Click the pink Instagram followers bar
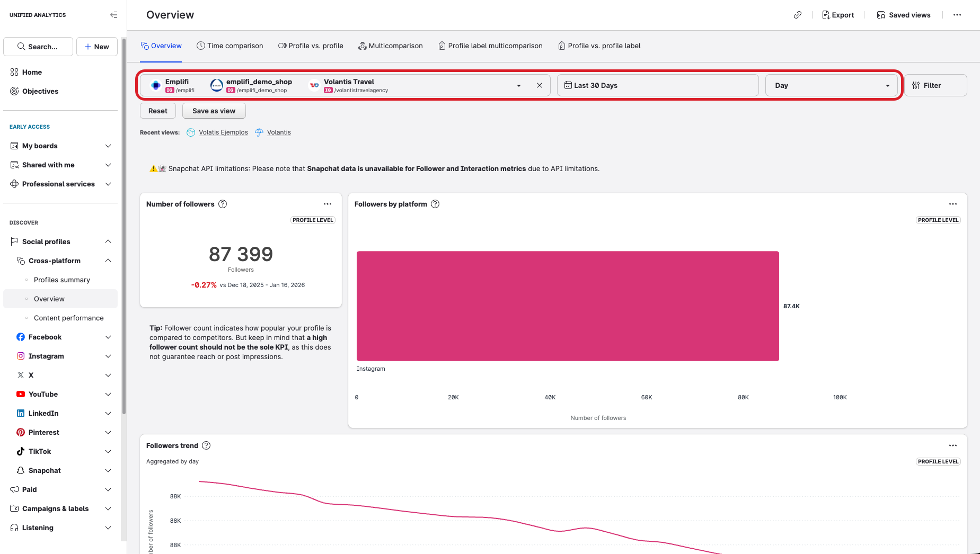 coord(567,306)
